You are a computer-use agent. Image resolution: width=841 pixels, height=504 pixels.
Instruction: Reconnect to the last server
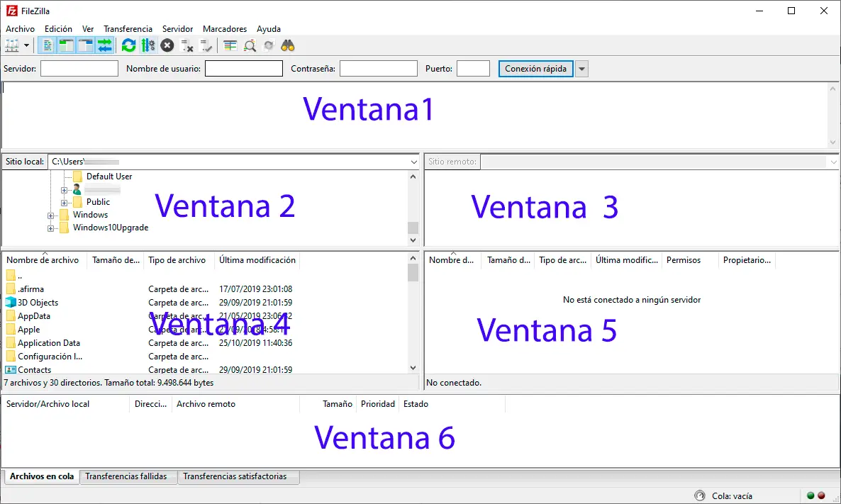(206, 46)
